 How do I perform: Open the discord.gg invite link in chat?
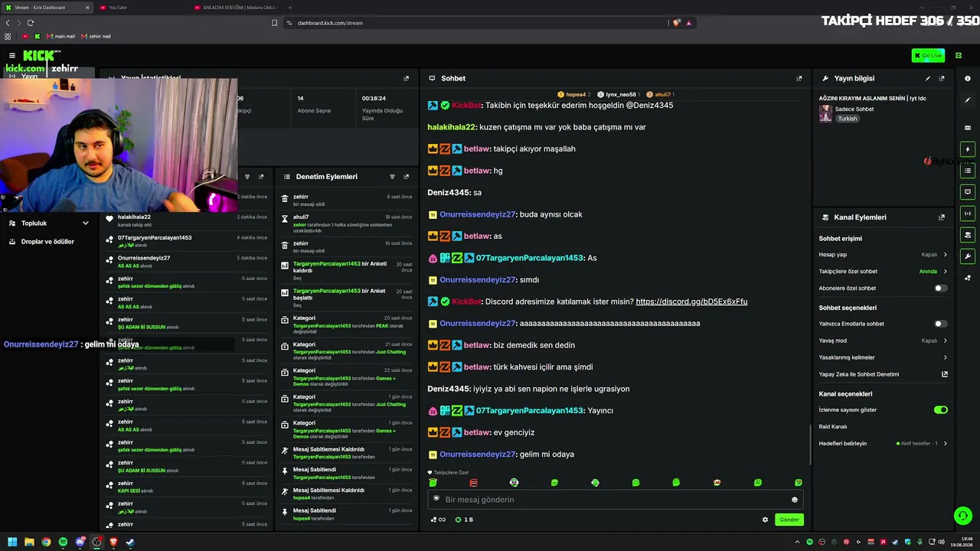pyautogui.click(x=691, y=302)
